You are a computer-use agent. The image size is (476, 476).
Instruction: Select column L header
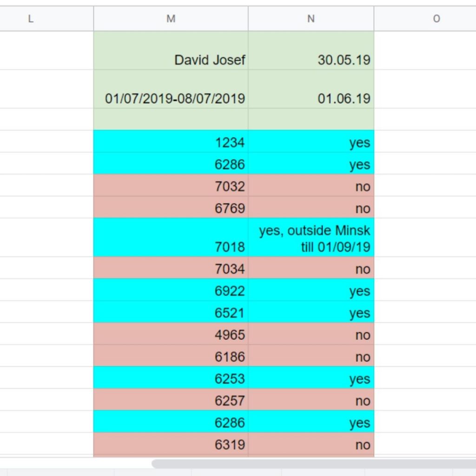click(x=31, y=19)
